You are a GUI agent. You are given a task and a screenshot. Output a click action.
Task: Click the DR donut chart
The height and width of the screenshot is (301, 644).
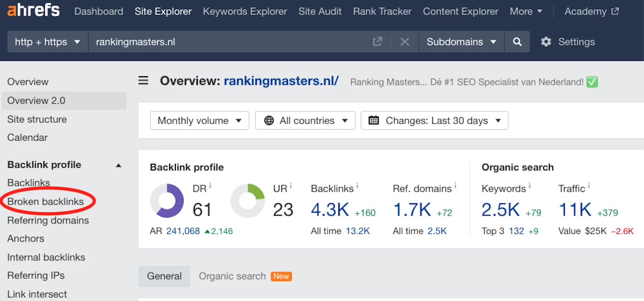pyautogui.click(x=167, y=201)
